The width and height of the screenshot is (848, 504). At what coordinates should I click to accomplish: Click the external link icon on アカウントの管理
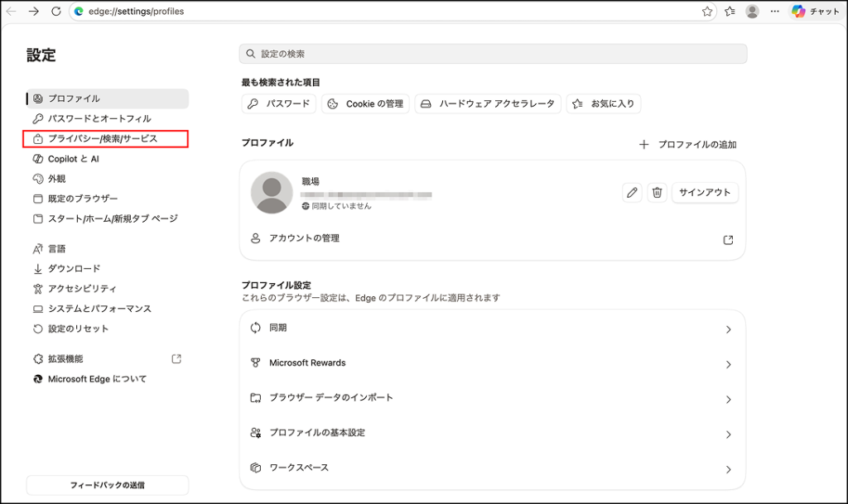729,240
